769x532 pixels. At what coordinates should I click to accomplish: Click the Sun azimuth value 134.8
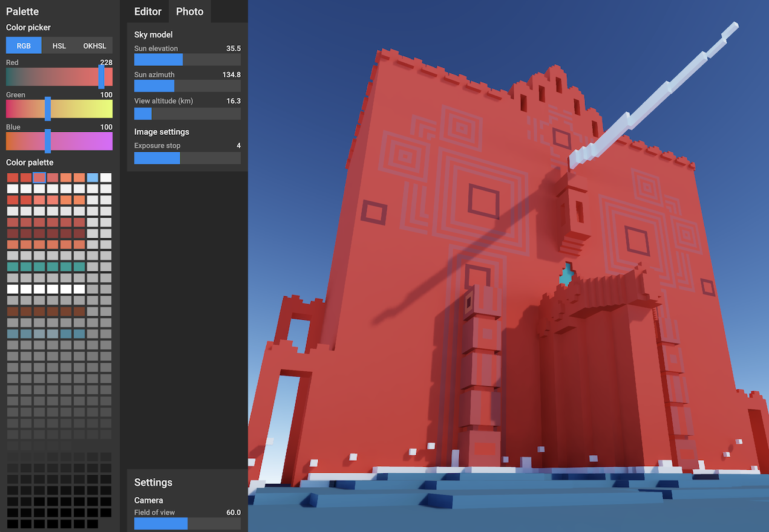click(232, 75)
